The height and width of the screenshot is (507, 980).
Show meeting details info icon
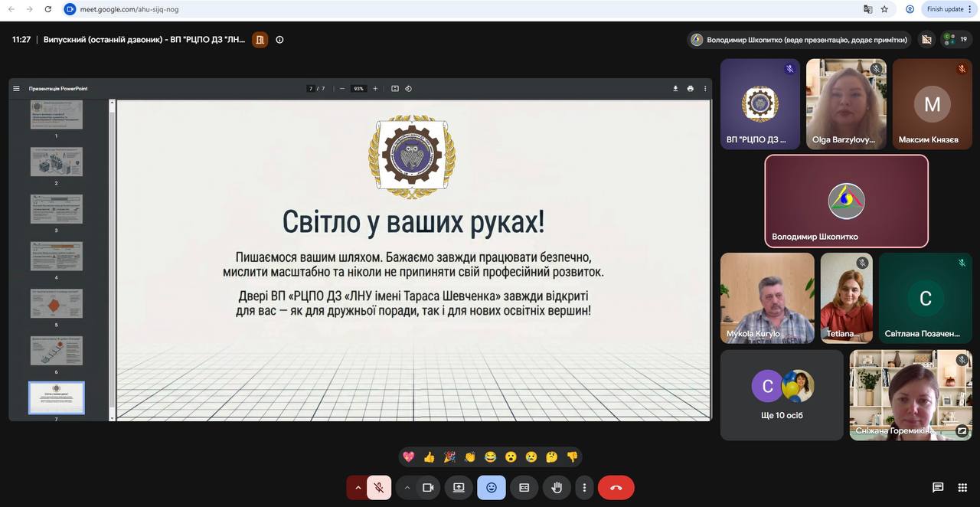(279, 40)
